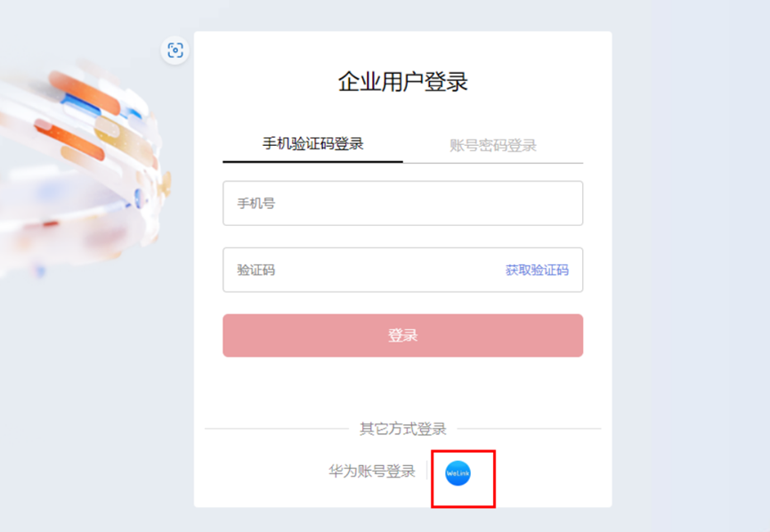Viewport: 770px width, 532px height.
Task: Switch to QR code scan login
Action: (175, 50)
